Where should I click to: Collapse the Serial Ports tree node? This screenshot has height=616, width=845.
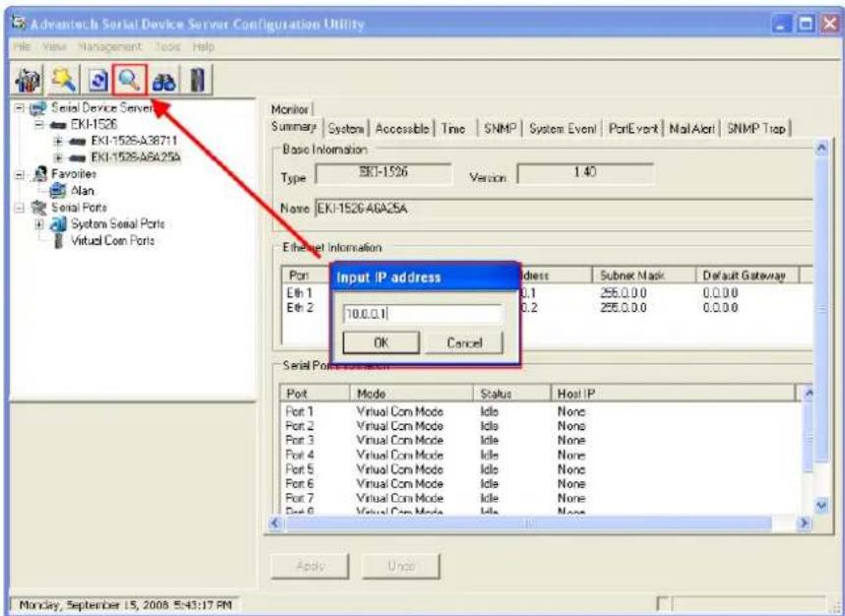coord(20,208)
